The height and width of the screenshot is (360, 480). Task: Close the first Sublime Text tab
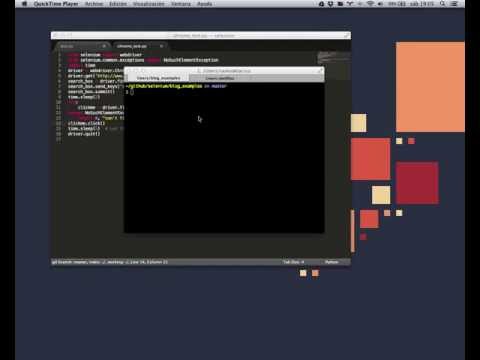pyautogui.click(x=104, y=46)
